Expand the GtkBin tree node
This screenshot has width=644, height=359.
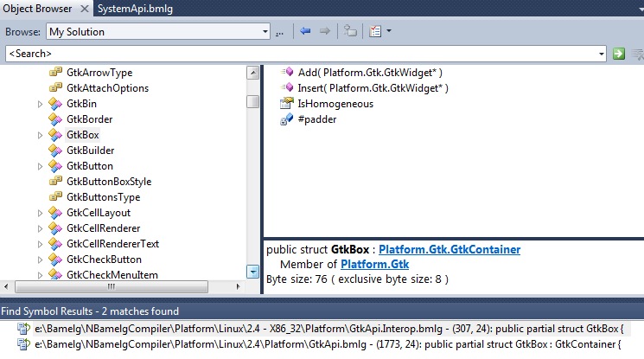pos(40,104)
